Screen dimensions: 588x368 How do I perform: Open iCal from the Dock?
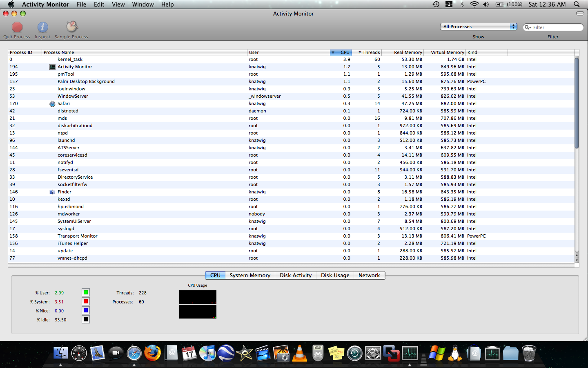coord(189,353)
